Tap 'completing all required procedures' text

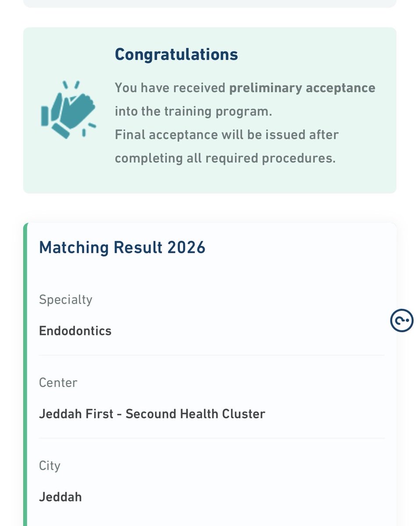point(225,158)
